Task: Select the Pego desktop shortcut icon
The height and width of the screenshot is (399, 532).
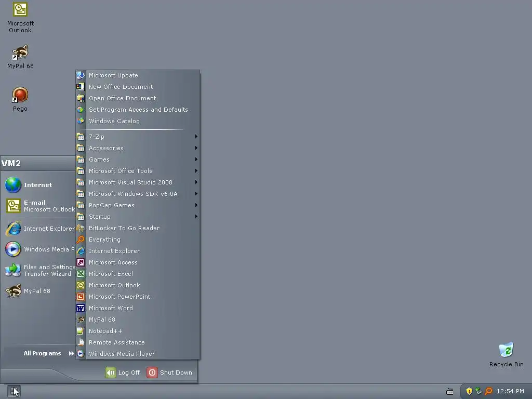Action: [x=20, y=95]
